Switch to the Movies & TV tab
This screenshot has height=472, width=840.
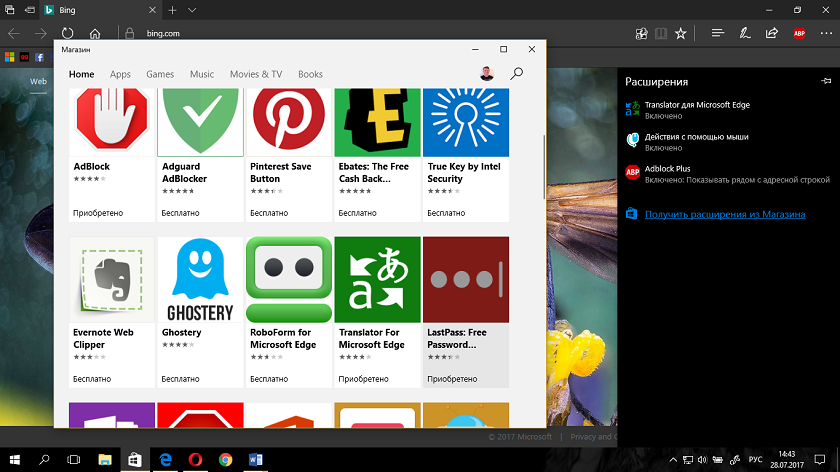(256, 74)
